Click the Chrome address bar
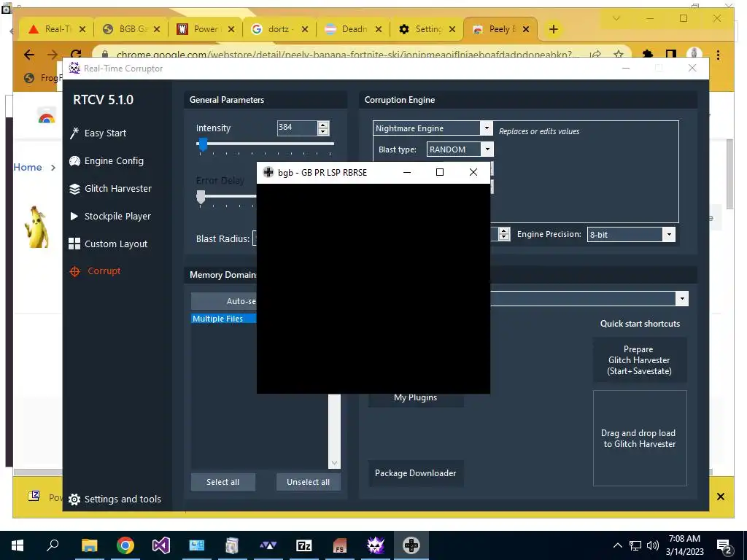The width and height of the screenshot is (747, 560). [344, 54]
